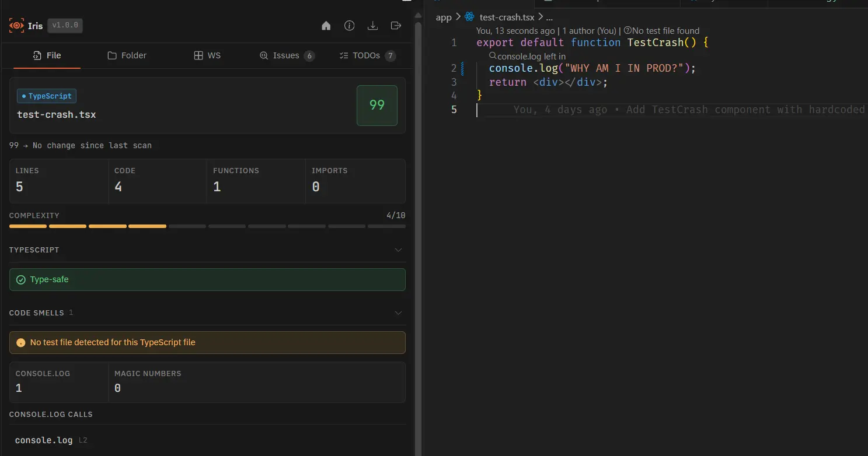
Task: Click the CODE SMELLS header label
Action: coord(37,313)
